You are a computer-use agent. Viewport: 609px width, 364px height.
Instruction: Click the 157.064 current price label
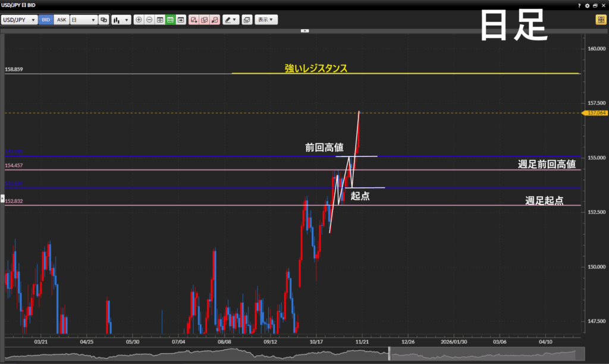coord(596,112)
